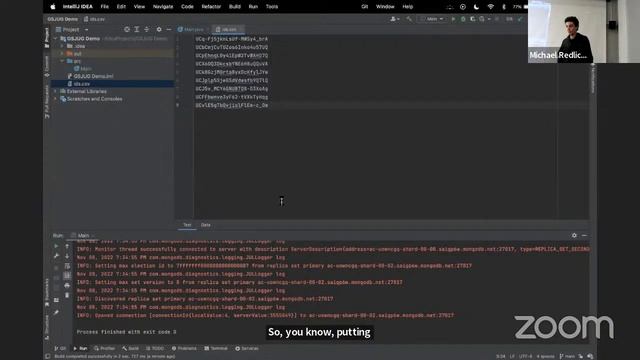Viewport: 640px width, 360px height.
Task: Expand External Libraries node
Action: pos(56,91)
